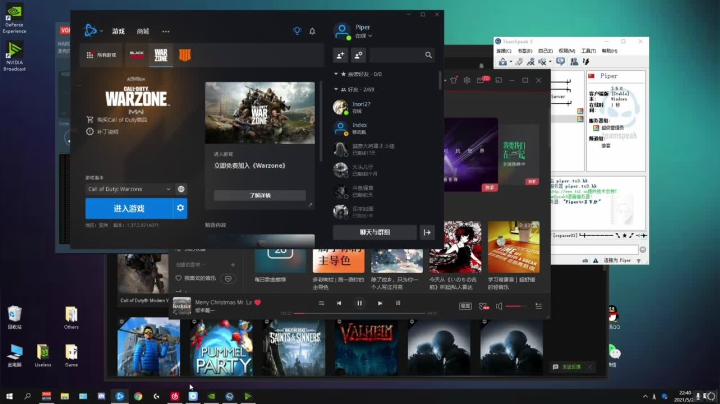The height and width of the screenshot is (404, 720).
Task: Click the lightbulb news icon in Battle.net
Action: tap(297, 31)
